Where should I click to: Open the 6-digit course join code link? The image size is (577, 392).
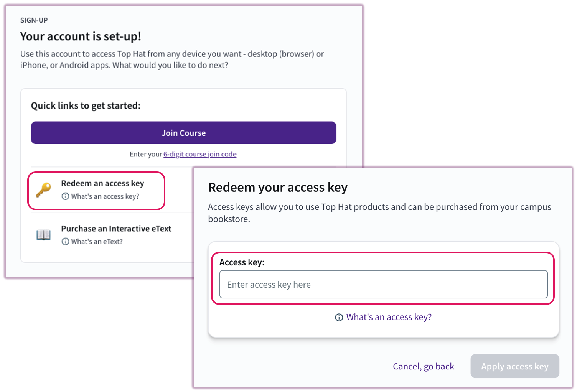tap(199, 154)
